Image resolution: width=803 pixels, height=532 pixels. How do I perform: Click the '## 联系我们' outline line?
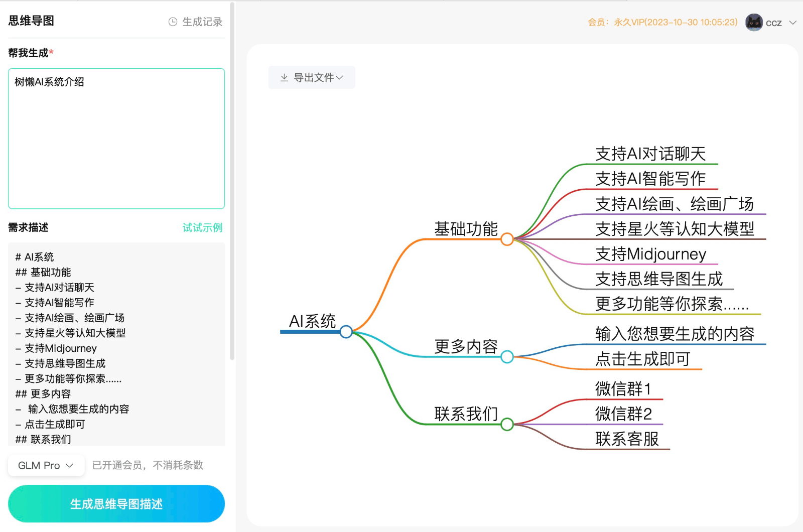pyautogui.click(x=43, y=440)
